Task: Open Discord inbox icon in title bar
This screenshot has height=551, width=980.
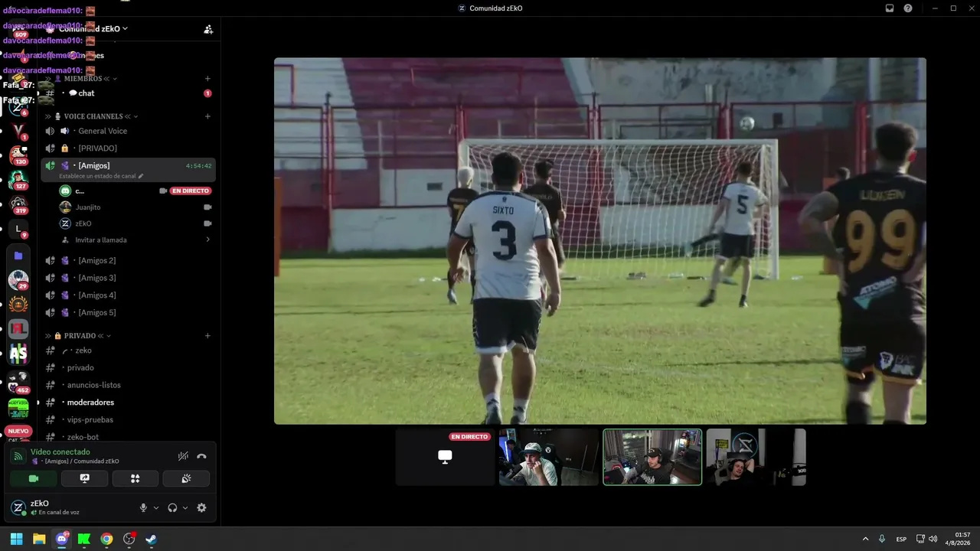Action: [890, 8]
